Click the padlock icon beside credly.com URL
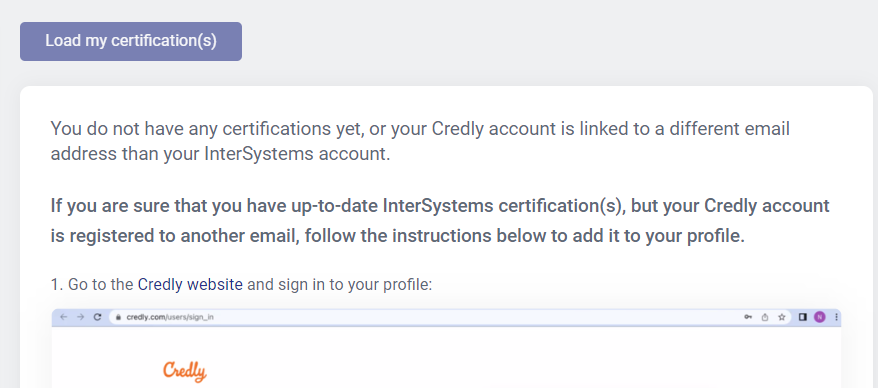878x388 pixels. 118,317
